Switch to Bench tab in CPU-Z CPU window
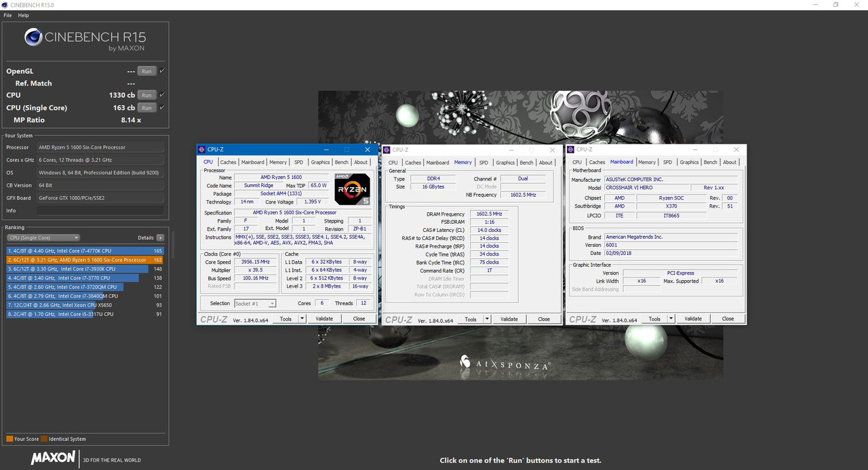Screen dimensions: 868x470 [342, 162]
